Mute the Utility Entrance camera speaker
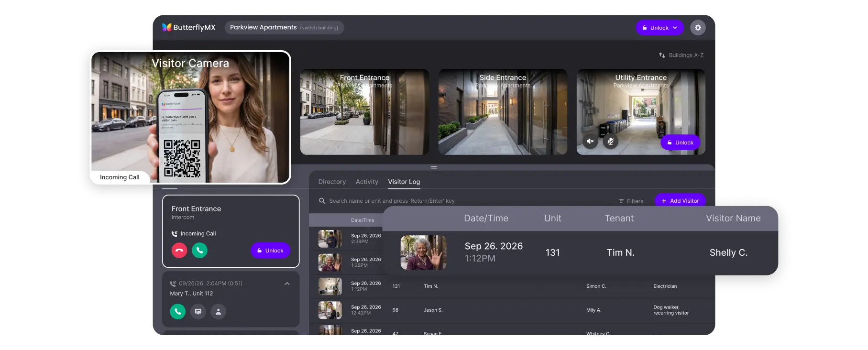Screen dimensions: 868x350 pyautogui.click(x=590, y=142)
